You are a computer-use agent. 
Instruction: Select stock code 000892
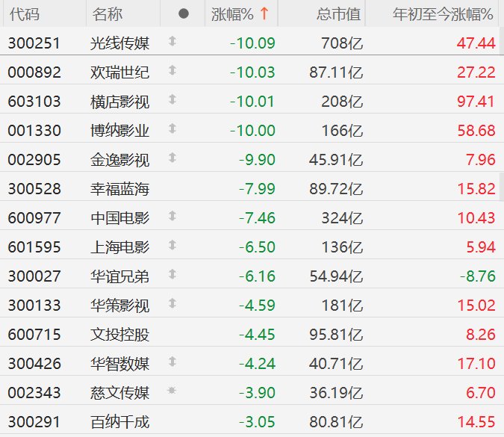click(x=34, y=72)
